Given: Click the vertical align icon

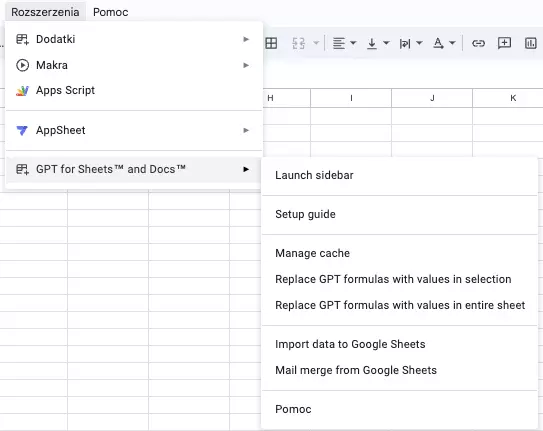Looking at the screenshot, I should (x=372, y=43).
